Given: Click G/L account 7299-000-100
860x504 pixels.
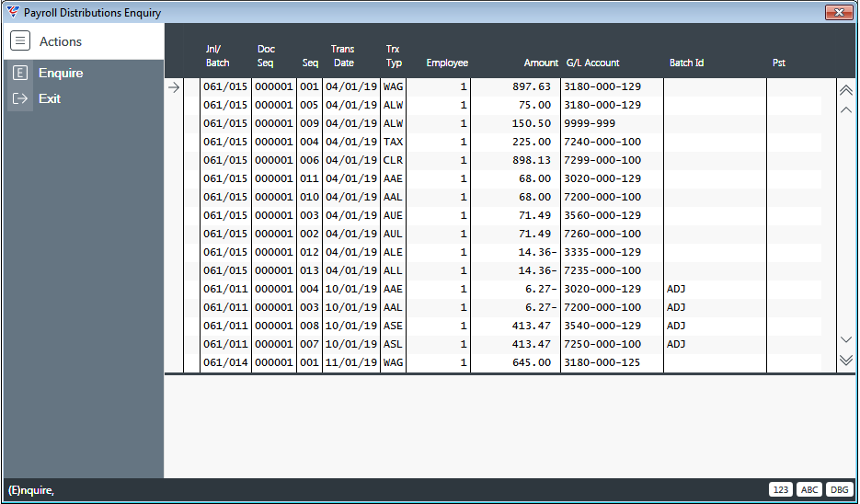Looking at the screenshot, I should (602, 160).
